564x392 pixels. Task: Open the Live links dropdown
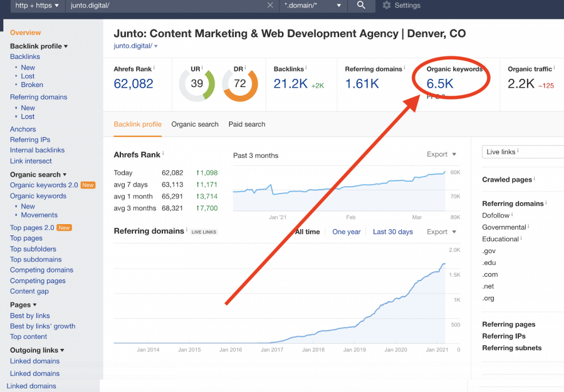(523, 152)
